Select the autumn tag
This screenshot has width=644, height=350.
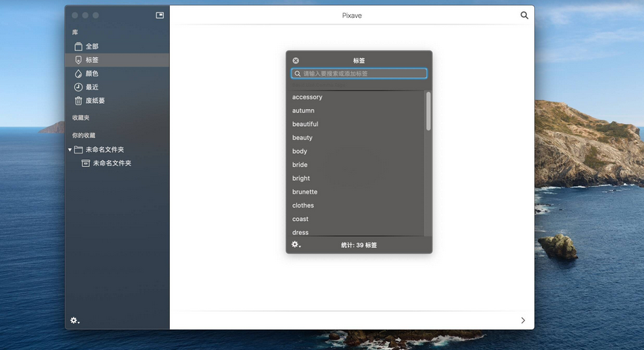303,110
